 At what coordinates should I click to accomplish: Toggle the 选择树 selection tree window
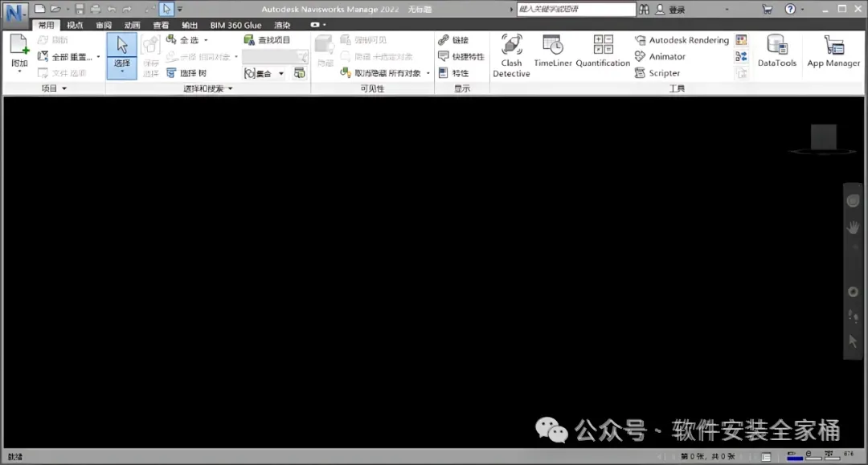tap(186, 73)
